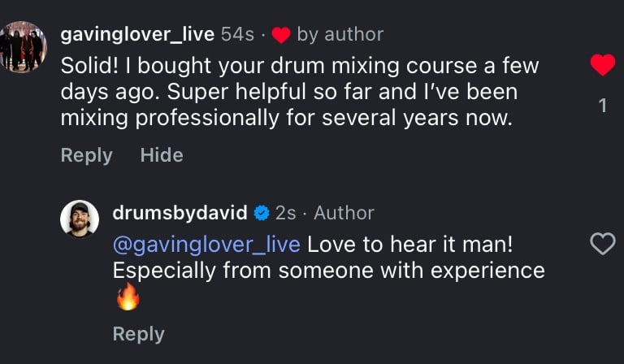The width and height of the screenshot is (624, 364).
Task: Open drumsbydavid's profile avatar
Action: coord(80,219)
